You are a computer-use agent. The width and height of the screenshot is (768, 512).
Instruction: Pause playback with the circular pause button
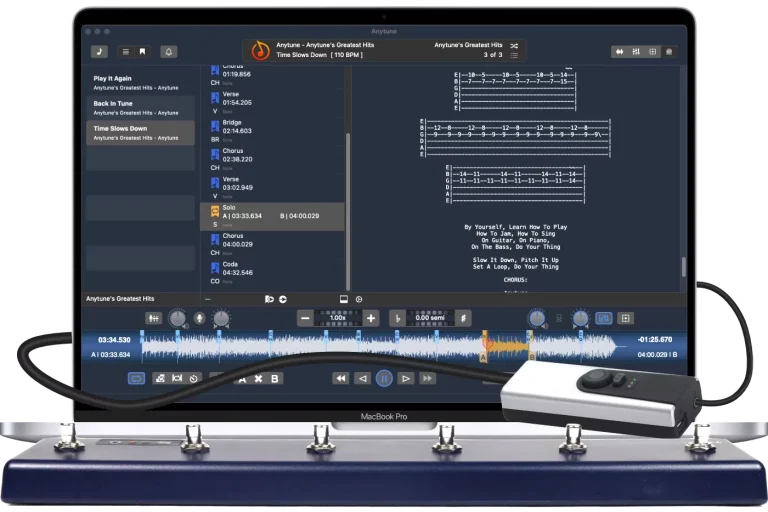pos(384,378)
